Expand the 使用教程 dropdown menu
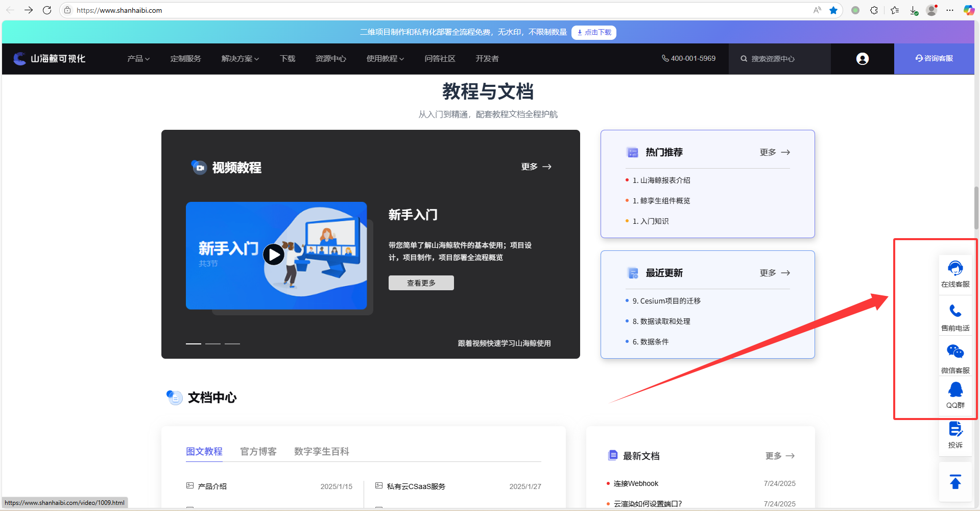 386,59
